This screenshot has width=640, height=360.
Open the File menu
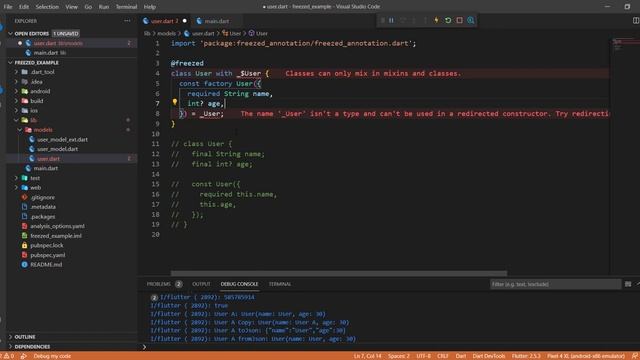pos(8,7)
